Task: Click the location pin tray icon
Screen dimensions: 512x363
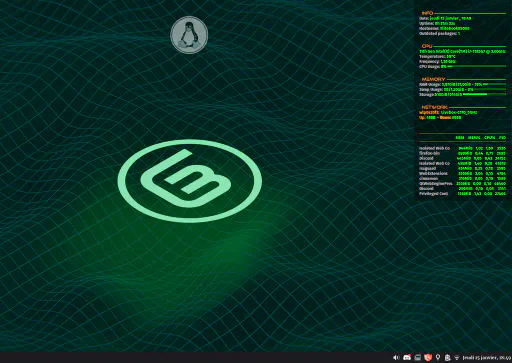Action: [x=438, y=357]
